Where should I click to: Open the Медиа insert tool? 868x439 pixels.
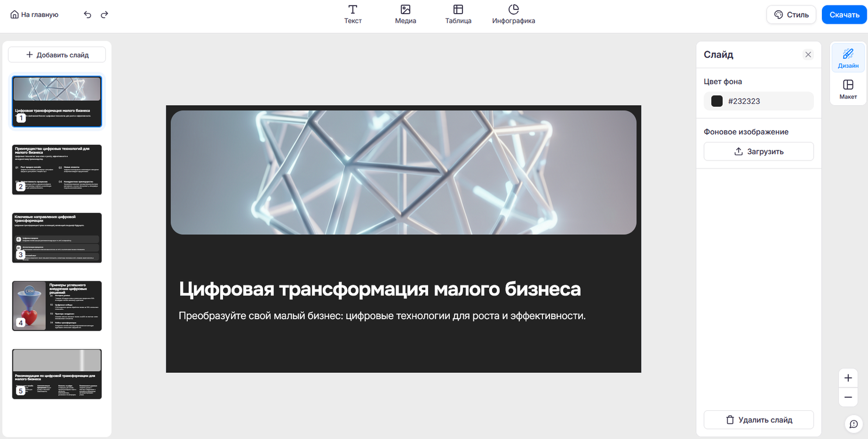(405, 15)
